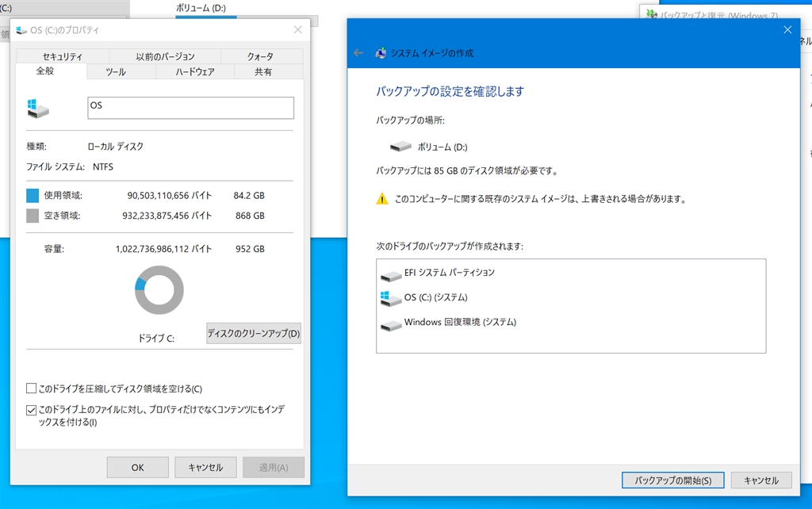
Task: Click the Windows 回復環境 drive icon
Action: (x=391, y=324)
